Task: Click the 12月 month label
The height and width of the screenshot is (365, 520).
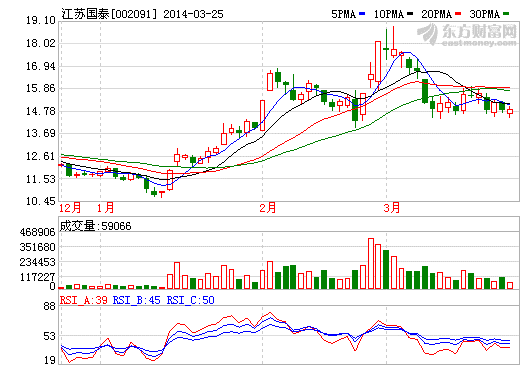Action: [x=70, y=208]
